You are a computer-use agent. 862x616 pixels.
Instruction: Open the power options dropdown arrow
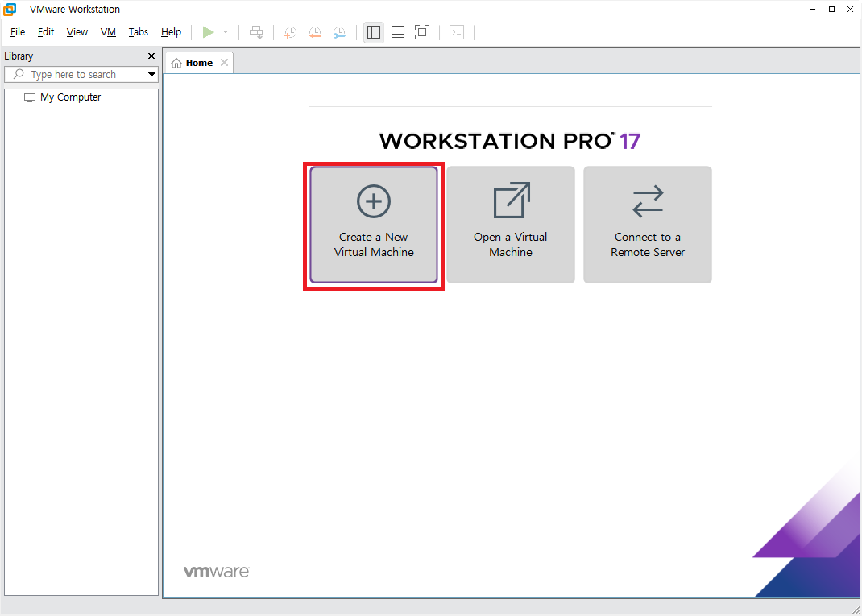coord(226,32)
